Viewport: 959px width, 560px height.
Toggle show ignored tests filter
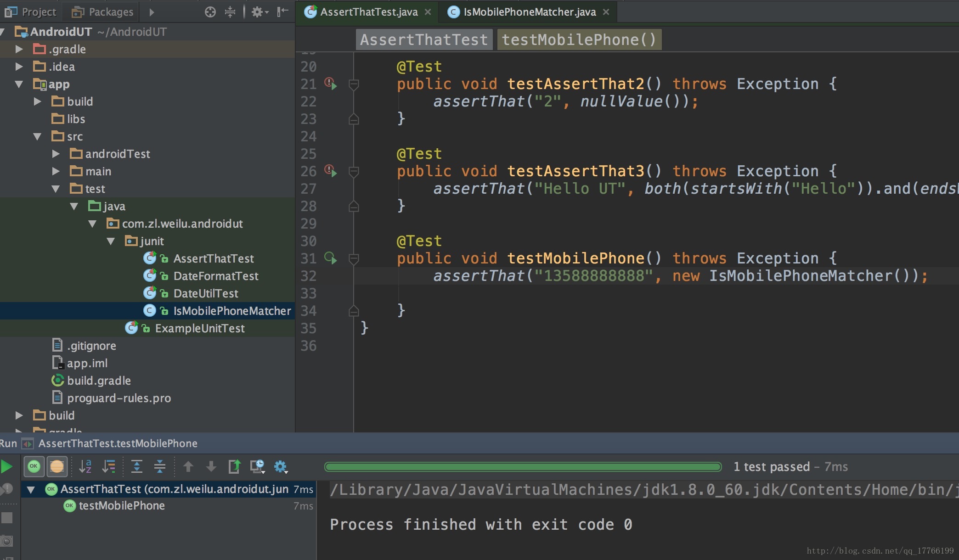pyautogui.click(x=57, y=466)
